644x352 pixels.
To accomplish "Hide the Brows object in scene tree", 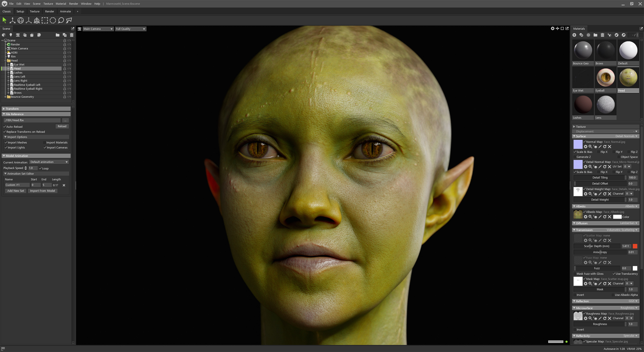I will [x=69, y=92].
